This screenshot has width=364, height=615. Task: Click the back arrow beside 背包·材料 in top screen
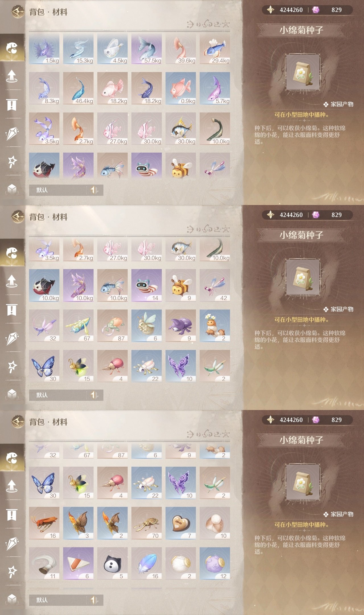click(18, 12)
